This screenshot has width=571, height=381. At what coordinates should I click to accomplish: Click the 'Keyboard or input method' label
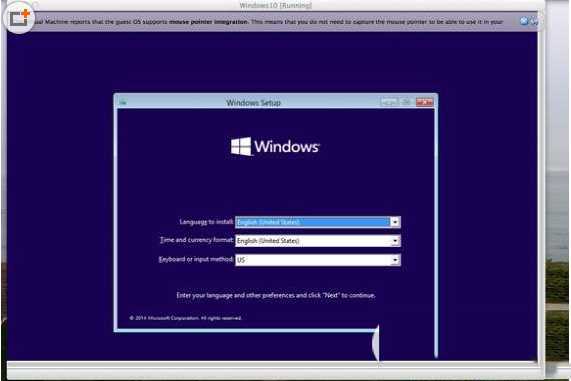(196, 259)
